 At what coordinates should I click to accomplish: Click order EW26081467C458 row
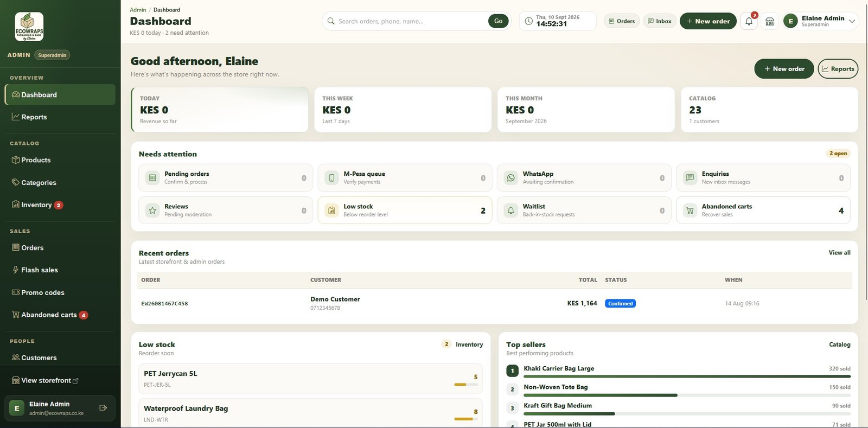point(494,304)
